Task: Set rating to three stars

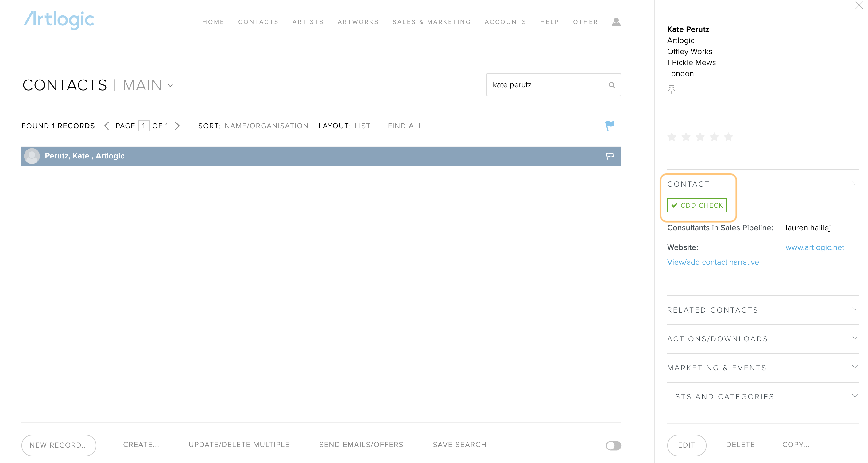Action: pyautogui.click(x=700, y=137)
